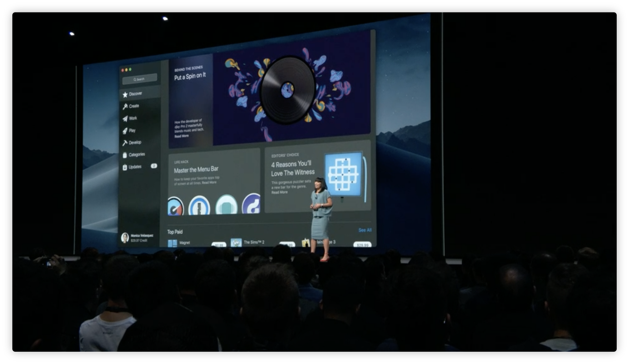629x364 pixels.
Task: Open the Magnet app icon in Top Paid
Action: [x=173, y=243]
